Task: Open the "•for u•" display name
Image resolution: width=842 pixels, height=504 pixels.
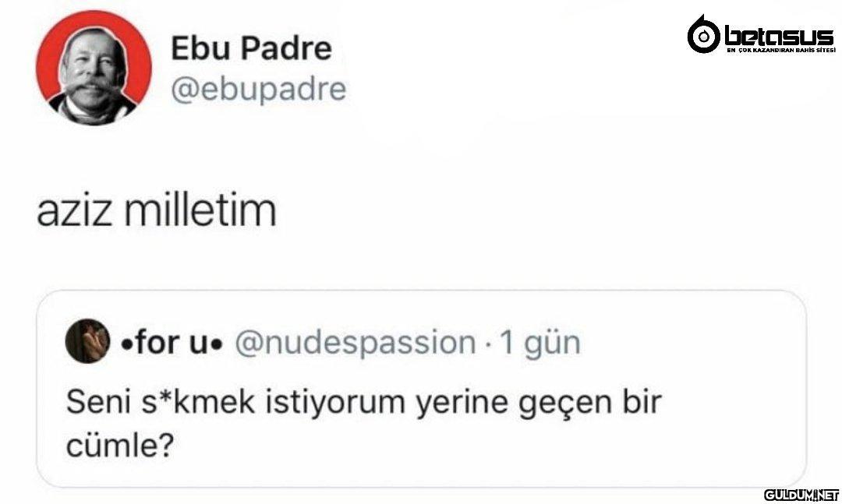Action: click(172, 341)
